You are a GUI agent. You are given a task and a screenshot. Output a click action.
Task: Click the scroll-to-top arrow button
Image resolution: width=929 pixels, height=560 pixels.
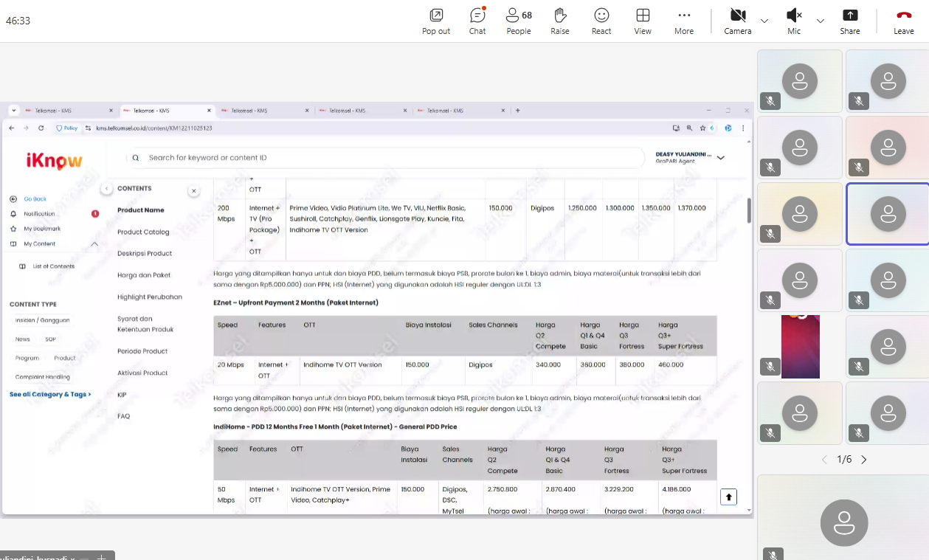(729, 497)
